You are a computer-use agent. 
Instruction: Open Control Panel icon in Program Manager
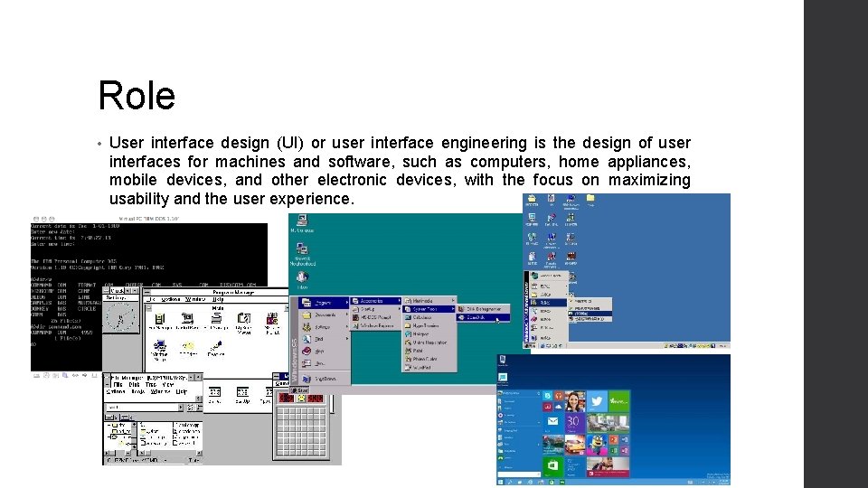pyautogui.click(x=188, y=322)
